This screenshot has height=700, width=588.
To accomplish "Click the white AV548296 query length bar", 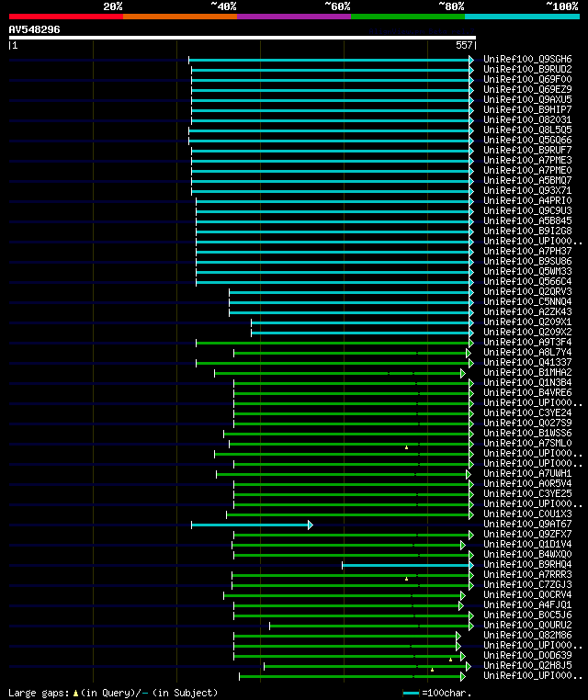I will click(x=243, y=38).
